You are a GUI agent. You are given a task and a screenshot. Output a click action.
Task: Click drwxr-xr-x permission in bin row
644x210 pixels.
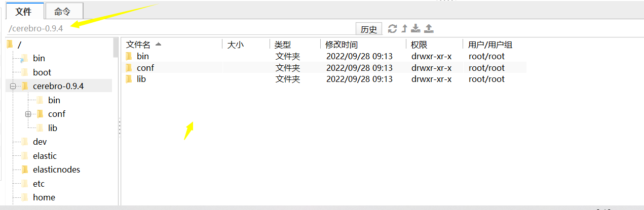point(431,56)
